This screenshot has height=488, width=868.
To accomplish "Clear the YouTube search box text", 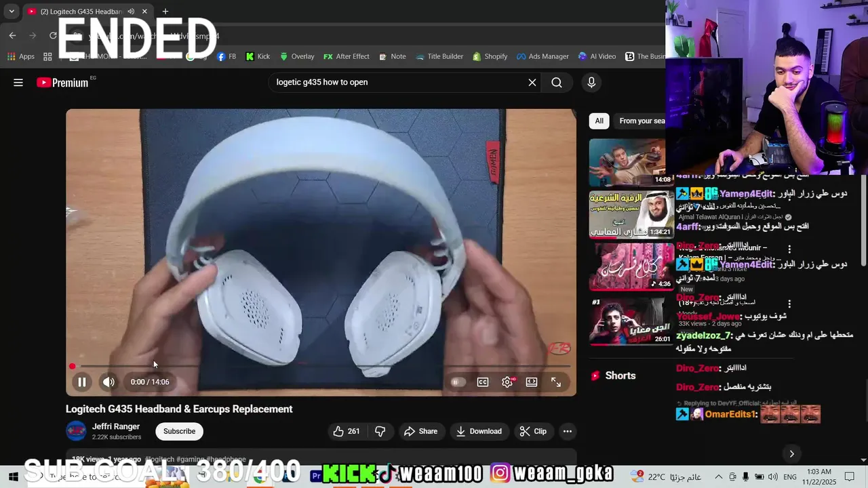I will [532, 83].
